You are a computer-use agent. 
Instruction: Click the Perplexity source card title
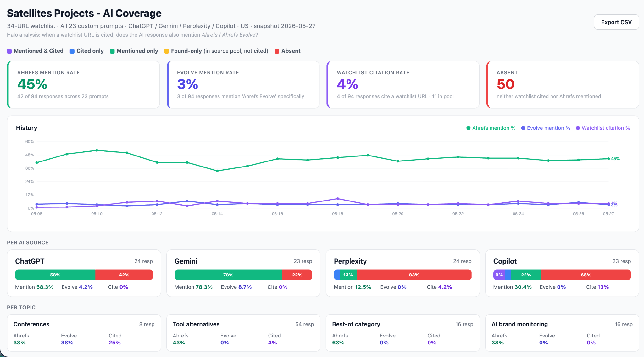350,261
